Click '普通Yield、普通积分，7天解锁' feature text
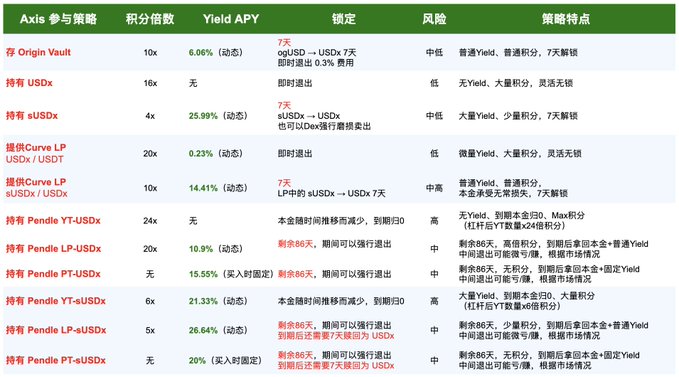Image resolution: width=679 pixels, height=377 pixels. click(x=518, y=53)
